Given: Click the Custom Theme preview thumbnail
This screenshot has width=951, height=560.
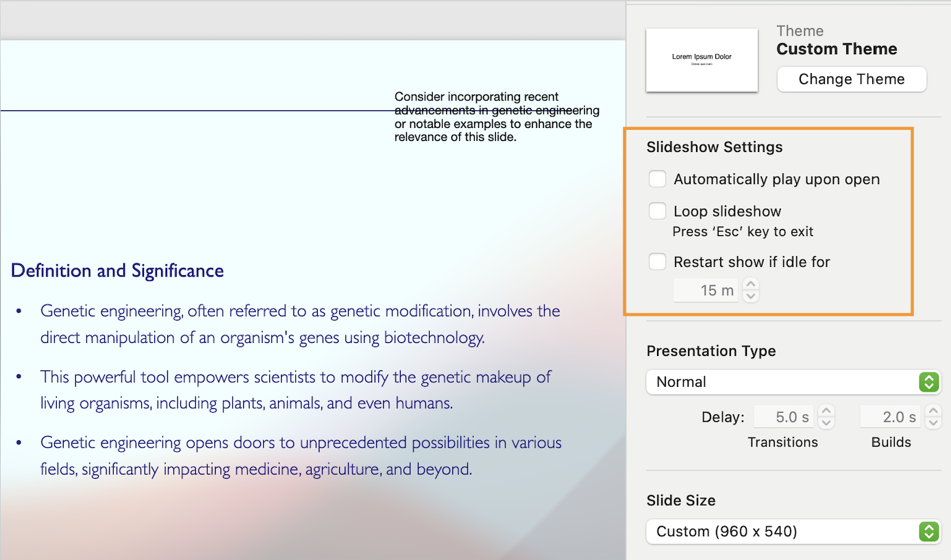Looking at the screenshot, I should [702, 60].
